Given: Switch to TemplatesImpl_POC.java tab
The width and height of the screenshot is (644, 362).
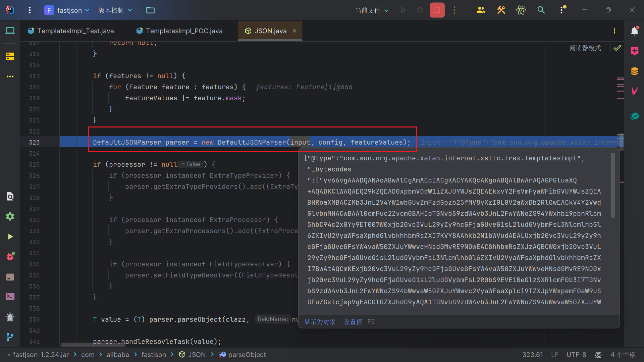Looking at the screenshot, I should point(179,31).
